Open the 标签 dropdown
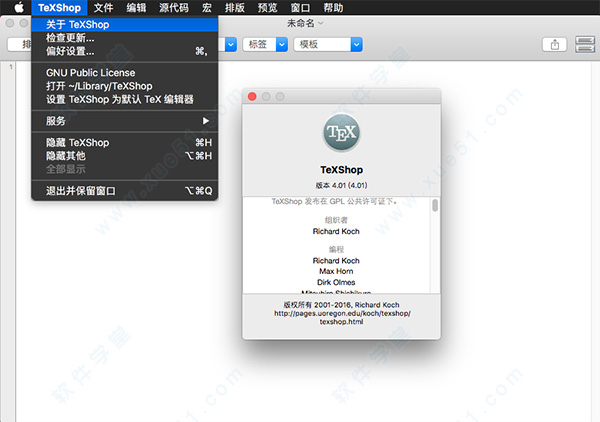The width and height of the screenshot is (600, 422). click(x=265, y=44)
